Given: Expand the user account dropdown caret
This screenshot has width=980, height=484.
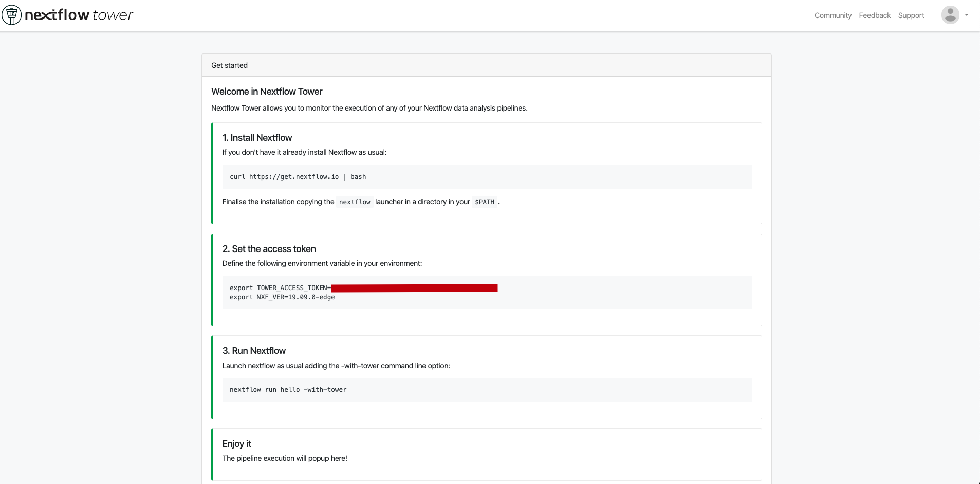Looking at the screenshot, I should pos(967,15).
